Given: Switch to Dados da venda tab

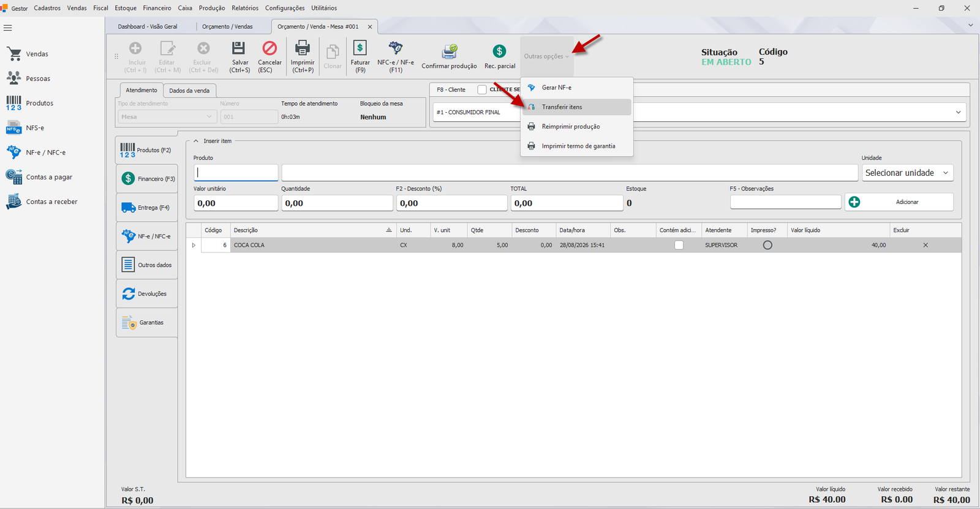Looking at the screenshot, I should coord(189,91).
